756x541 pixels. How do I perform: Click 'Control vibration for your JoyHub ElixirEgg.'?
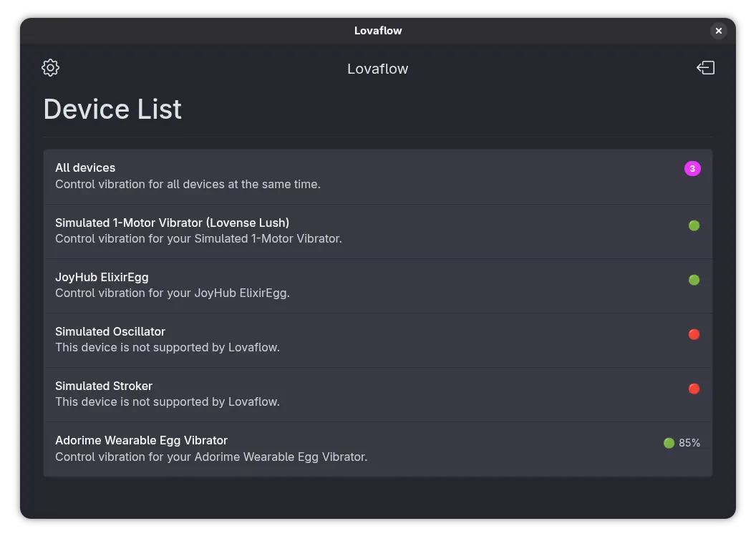(x=172, y=293)
